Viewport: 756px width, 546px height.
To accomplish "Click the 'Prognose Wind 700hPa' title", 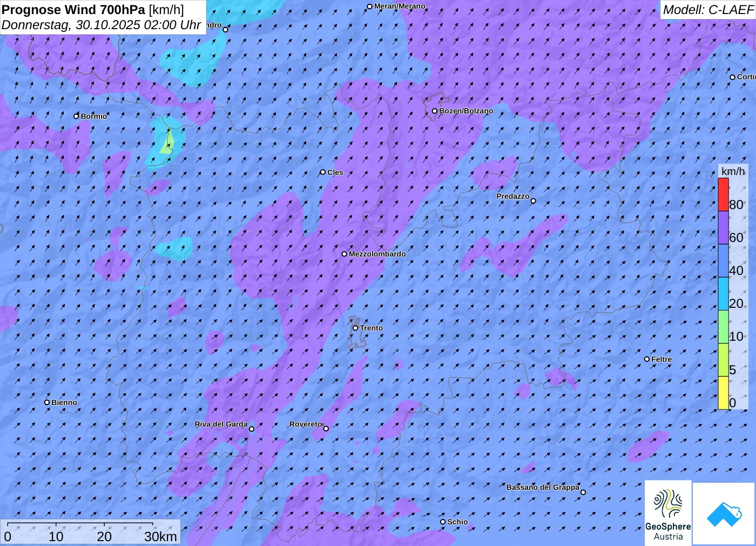I will click(x=73, y=10).
